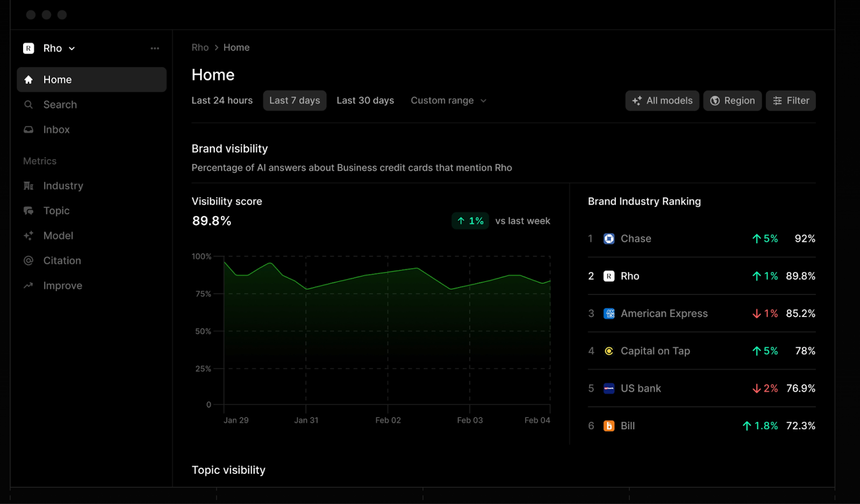Click the Model sparkle icon

[28, 235]
